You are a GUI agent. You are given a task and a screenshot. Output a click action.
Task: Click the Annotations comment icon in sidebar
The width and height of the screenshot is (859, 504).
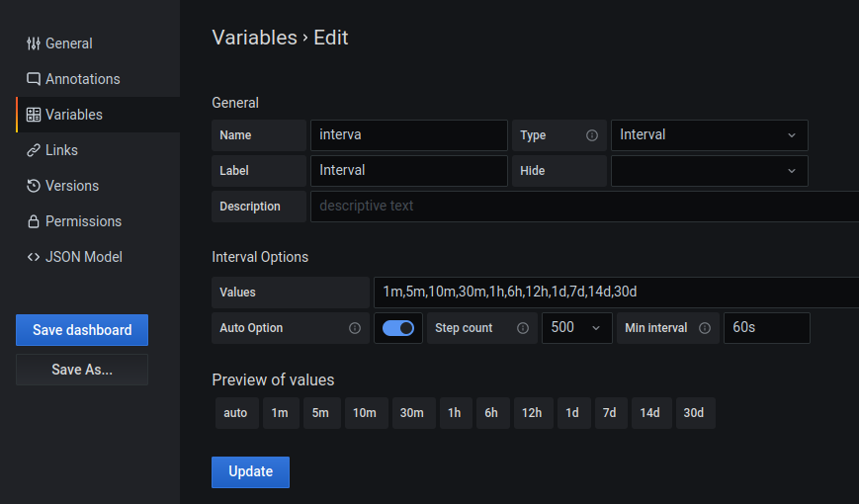click(34, 79)
